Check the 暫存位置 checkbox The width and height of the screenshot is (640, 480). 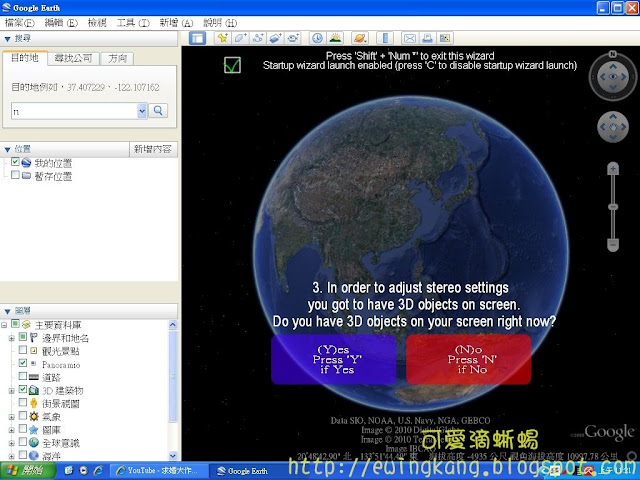15,175
